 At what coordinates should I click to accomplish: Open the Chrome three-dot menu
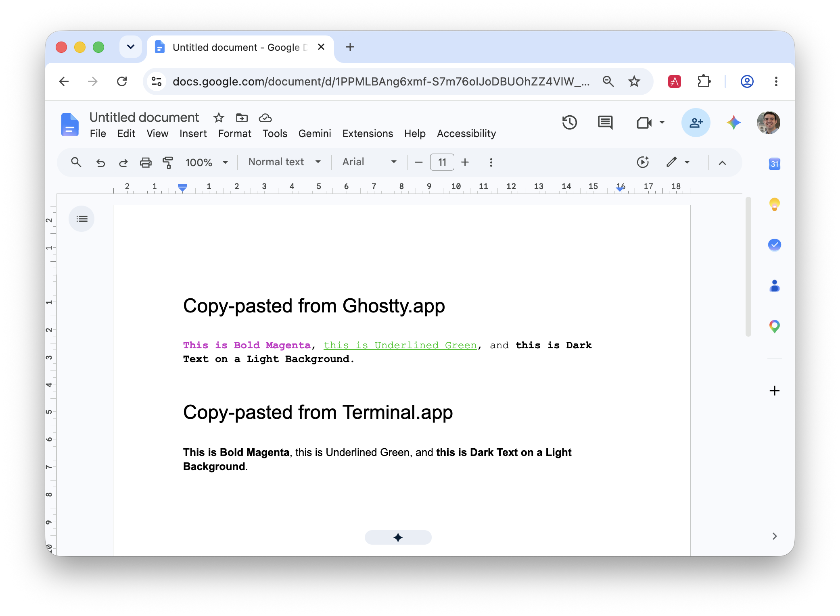(x=776, y=81)
